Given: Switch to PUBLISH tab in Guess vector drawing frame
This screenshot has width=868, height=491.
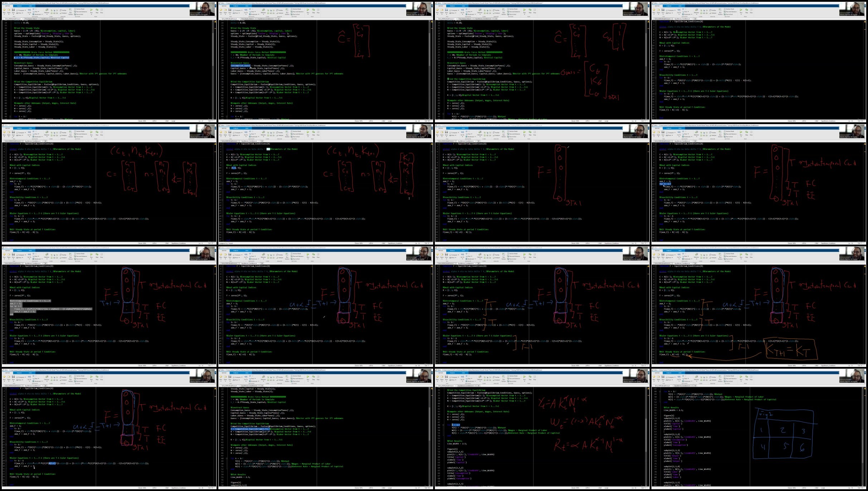Looking at the screenshot, I should click(452, 6).
